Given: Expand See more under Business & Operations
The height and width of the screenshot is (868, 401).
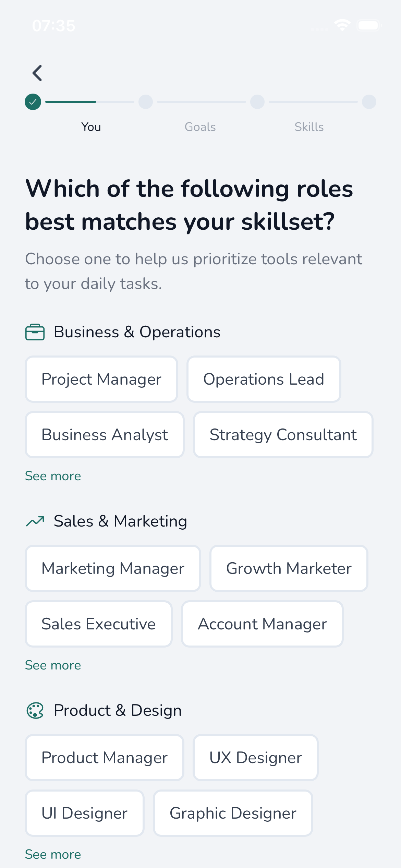Looking at the screenshot, I should pos(53,476).
